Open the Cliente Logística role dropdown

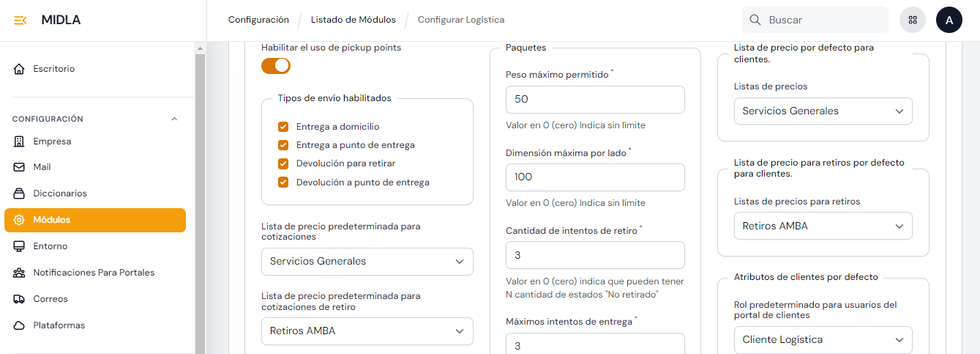coord(823,339)
